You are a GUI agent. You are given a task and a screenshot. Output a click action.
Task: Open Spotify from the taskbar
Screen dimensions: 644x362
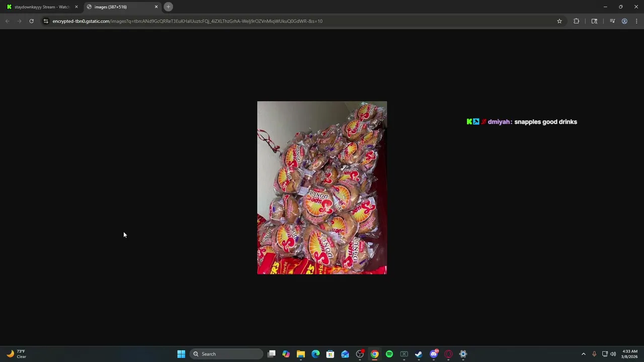(389, 354)
